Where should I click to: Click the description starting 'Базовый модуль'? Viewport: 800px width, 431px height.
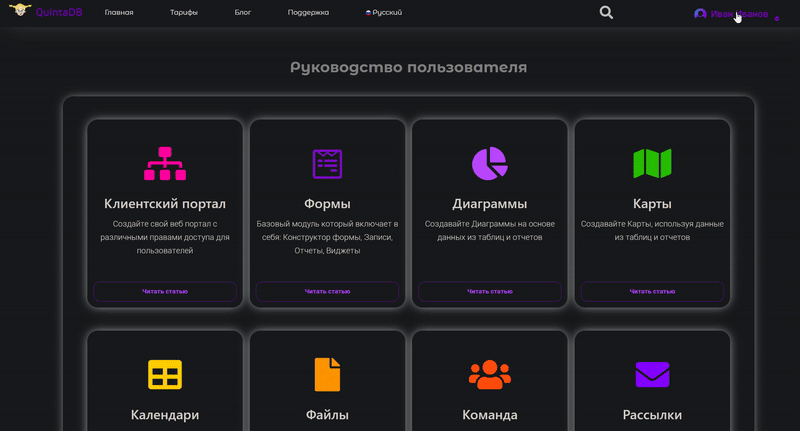(x=327, y=237)
